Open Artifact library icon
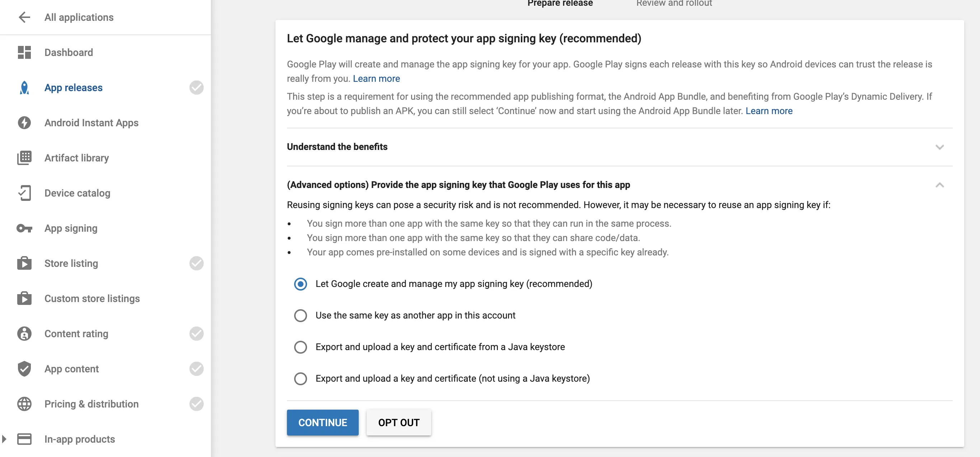This screenshot has height=457, width=980. click(24, 158)
